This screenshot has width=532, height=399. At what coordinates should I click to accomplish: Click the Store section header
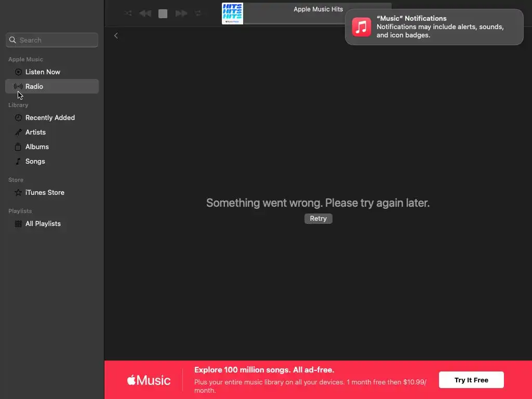click(16, 180)
